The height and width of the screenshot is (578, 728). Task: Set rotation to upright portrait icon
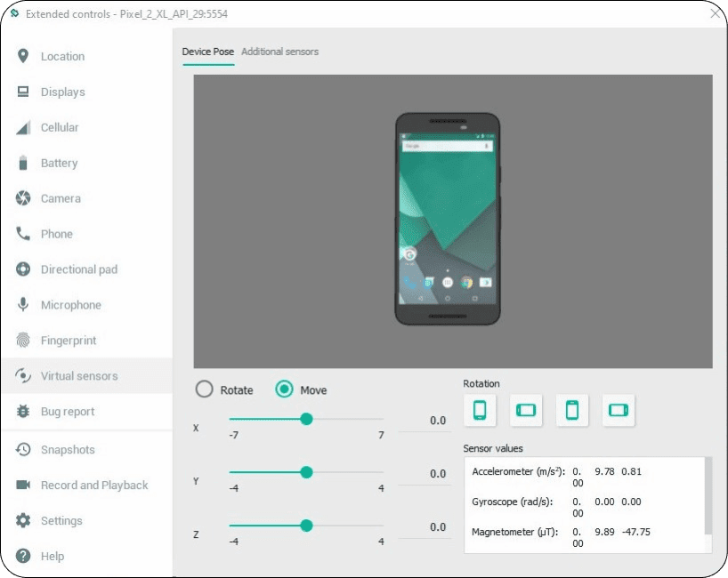click(x=480, y=410)
